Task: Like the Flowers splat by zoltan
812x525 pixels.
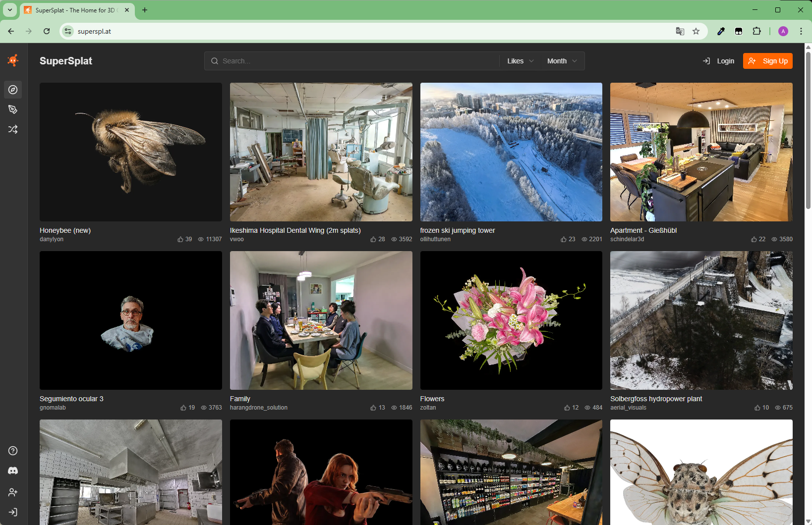Action: (567, 408)
